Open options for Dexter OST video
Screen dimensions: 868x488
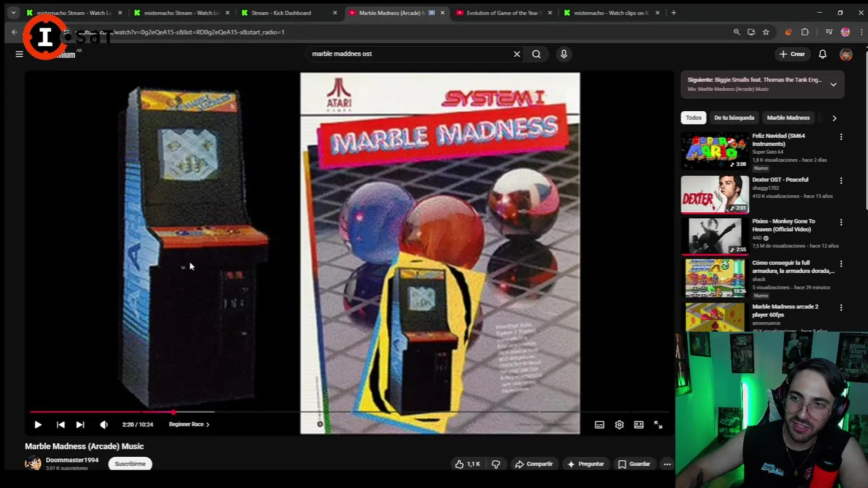(841, 181)
